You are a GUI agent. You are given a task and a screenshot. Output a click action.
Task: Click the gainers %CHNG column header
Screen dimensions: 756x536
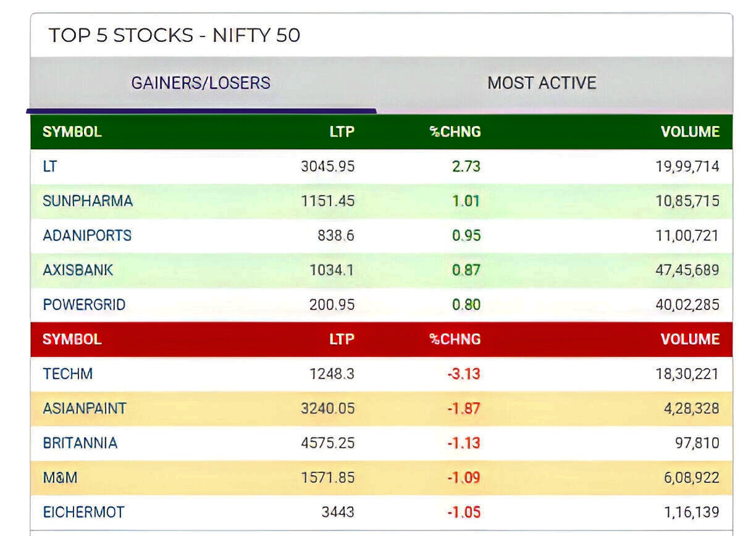(455, 132)
